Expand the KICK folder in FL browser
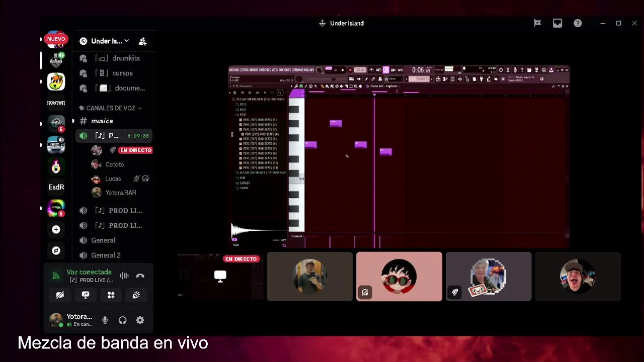644x362 pixels. [x=243, y=110]
